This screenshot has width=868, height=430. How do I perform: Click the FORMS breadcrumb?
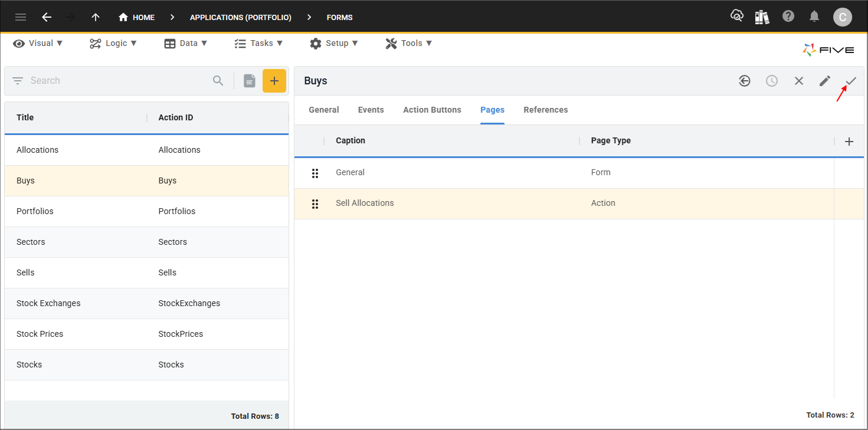(340, 18)
